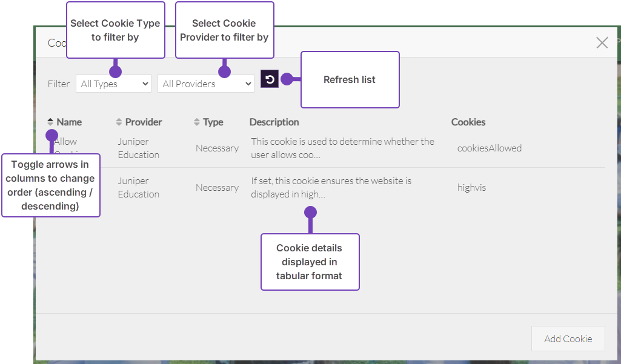Screen dimensions: 621x364
Task: Click the 'Select Cookie Provider' annotation callout
Action: [224, 30]
